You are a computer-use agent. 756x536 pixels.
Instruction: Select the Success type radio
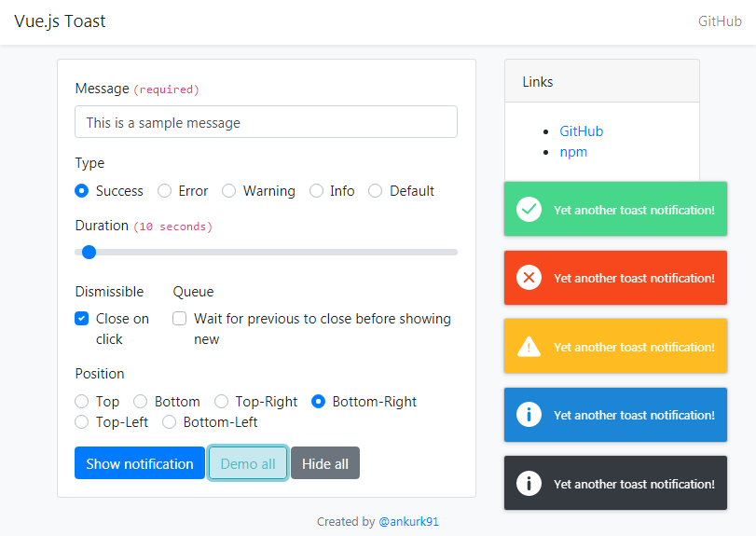click(81, 191)
